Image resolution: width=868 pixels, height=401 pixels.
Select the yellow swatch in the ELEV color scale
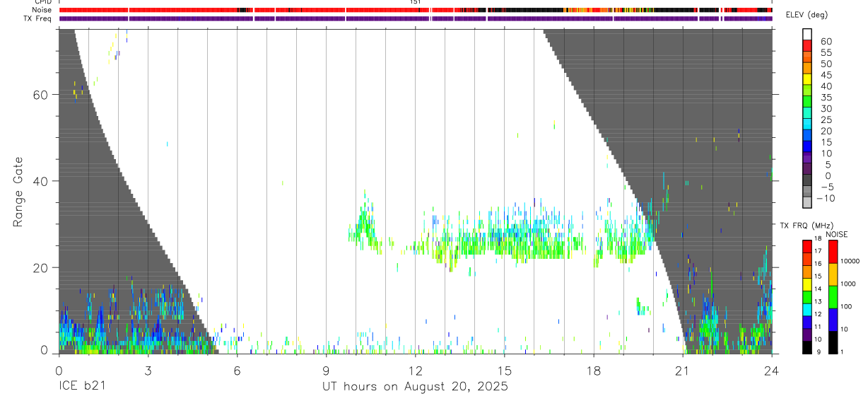[x=807, y=79]
